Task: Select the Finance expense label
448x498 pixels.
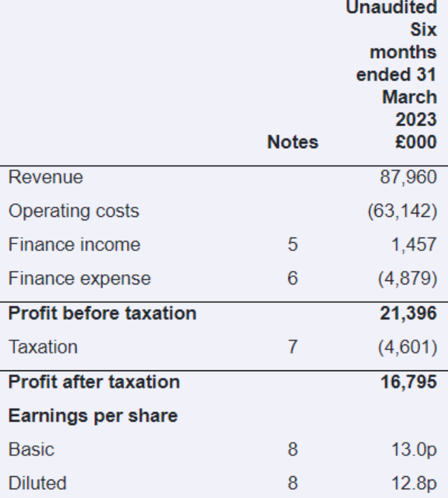Action: (79, 278)
